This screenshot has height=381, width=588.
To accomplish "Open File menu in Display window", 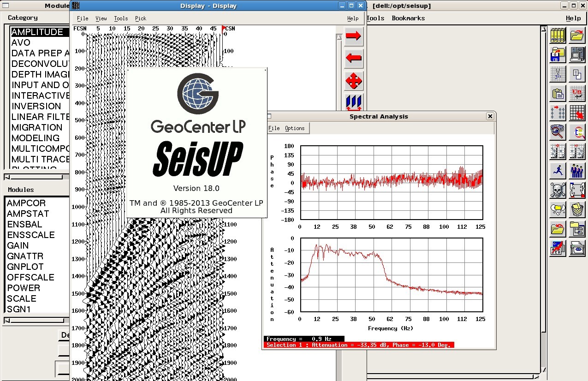I will (x=83, y=18).
